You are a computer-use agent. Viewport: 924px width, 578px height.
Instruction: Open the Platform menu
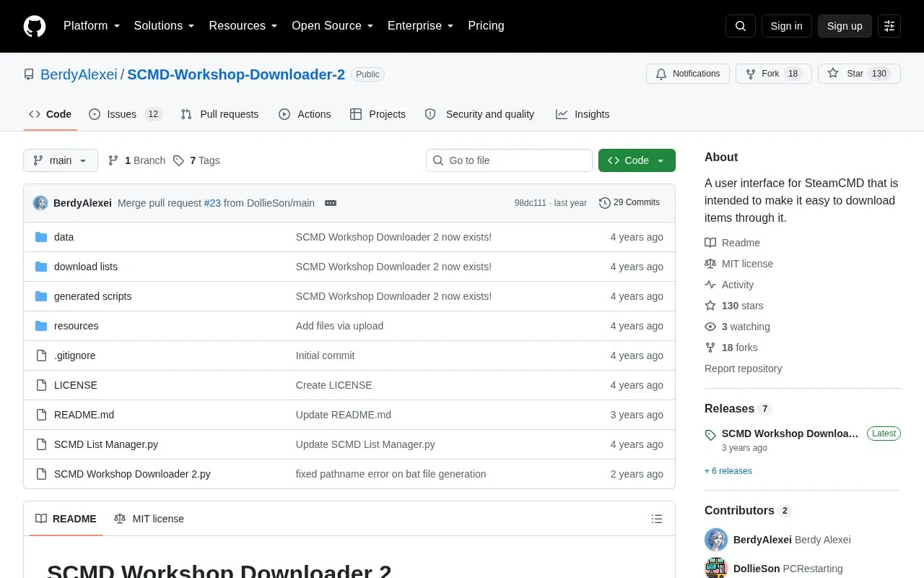[92, 26]
